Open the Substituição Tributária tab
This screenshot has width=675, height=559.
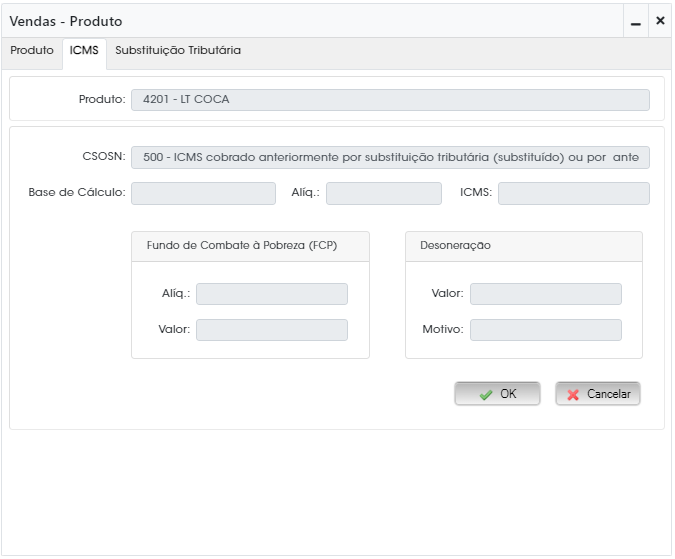178,51
